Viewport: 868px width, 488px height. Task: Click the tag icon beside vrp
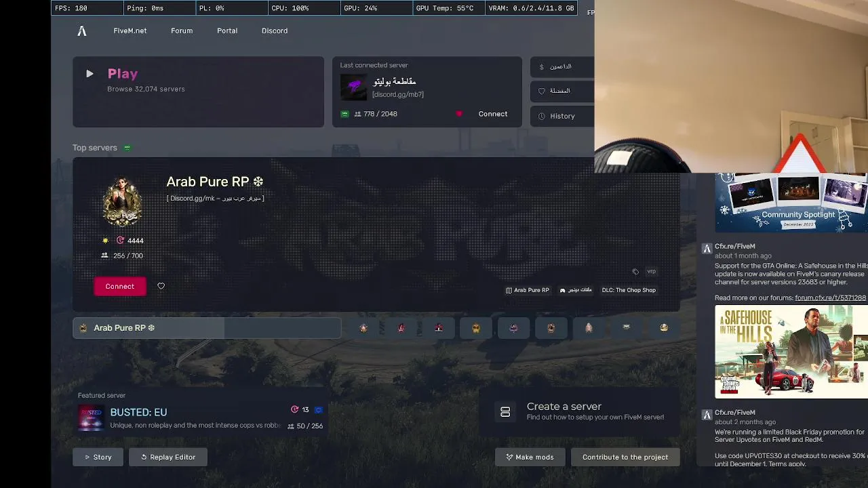tap(635, 272)
